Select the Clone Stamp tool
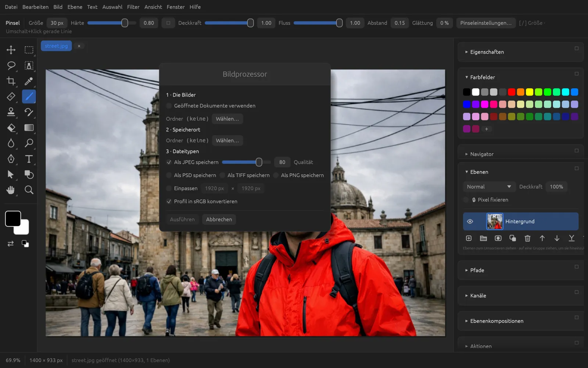 tap(11, 112)
